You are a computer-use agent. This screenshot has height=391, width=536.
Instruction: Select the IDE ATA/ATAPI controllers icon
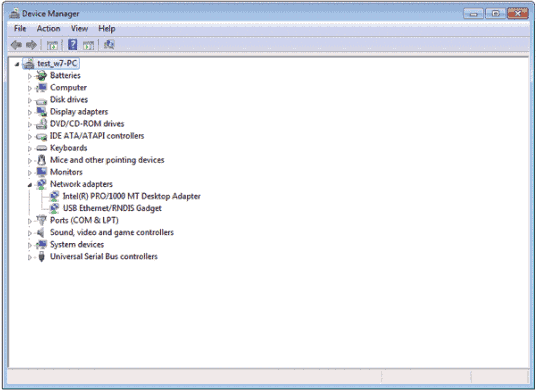(x=41, y=136)
